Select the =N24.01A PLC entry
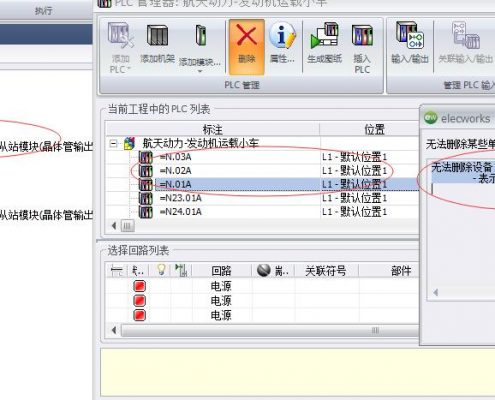The width and height of the screenshot is (495, 400). (180, 212)
